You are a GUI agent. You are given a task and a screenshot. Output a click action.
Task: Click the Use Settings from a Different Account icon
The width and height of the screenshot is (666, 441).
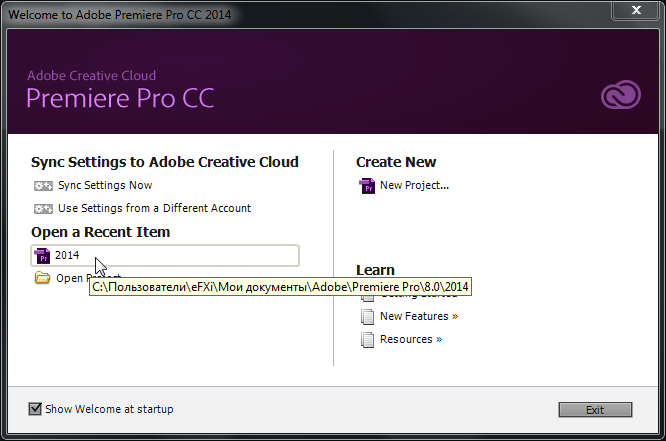tap(43, 209)
